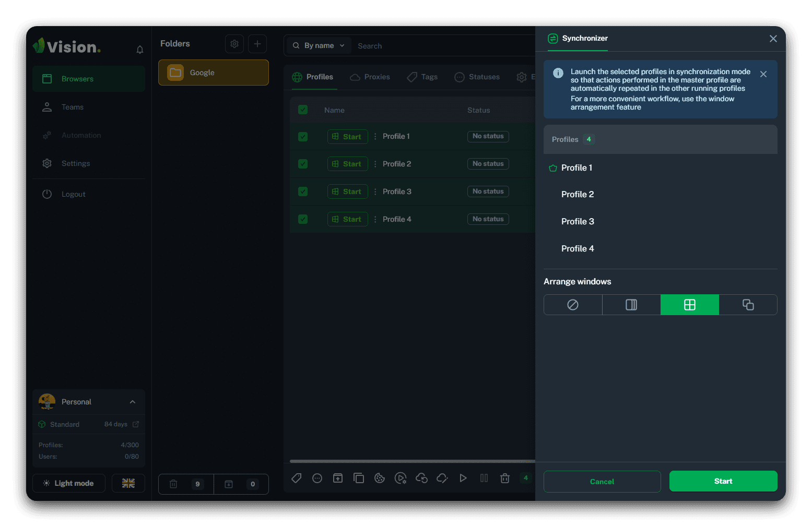This screenshot has width=812, height=527.
Task: Pick the side-by-side columns window arrangement
Action: (x=631, y=305)
